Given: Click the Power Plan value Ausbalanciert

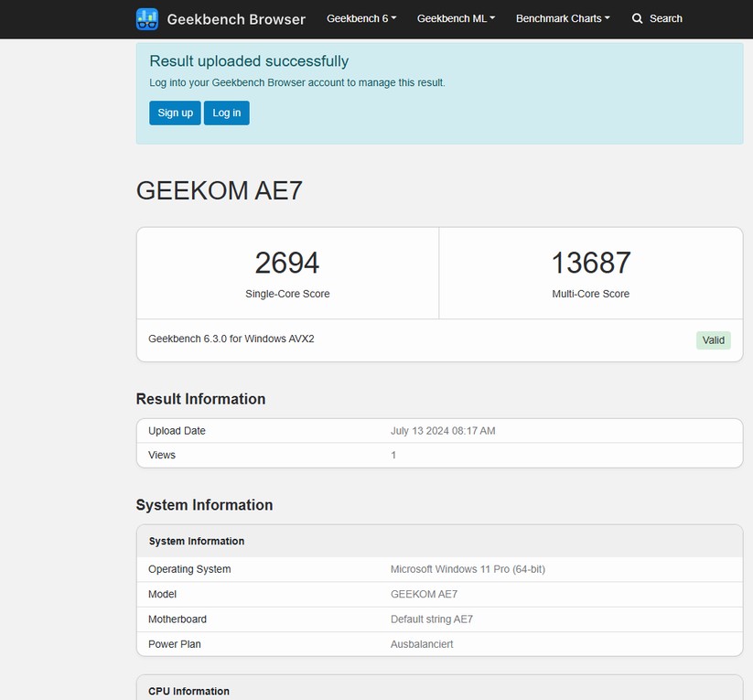Looking at the screenshot, I should coord(422,644).
